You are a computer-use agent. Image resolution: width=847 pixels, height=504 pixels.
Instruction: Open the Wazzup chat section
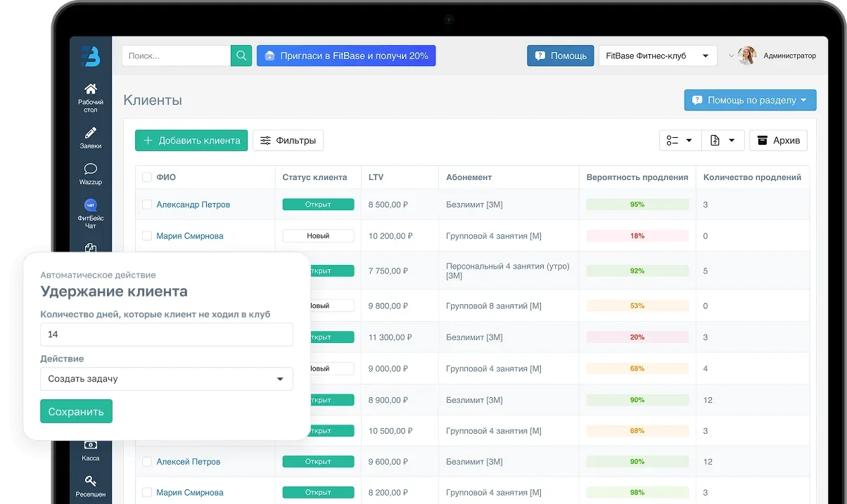click(90, 174)
